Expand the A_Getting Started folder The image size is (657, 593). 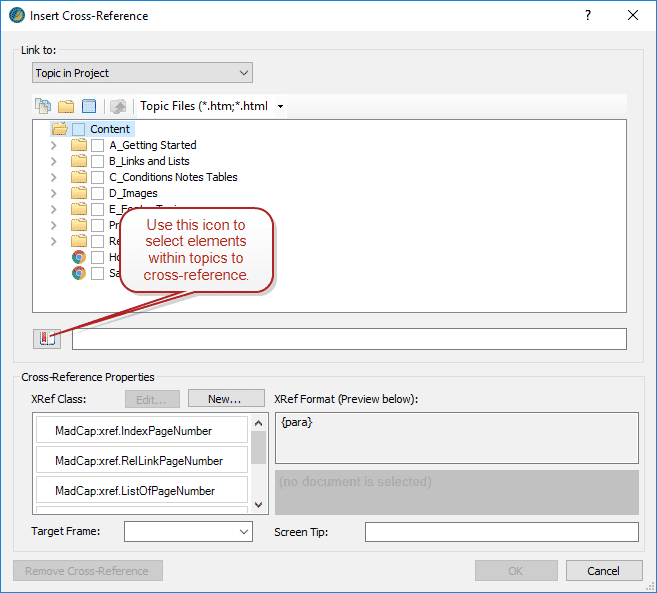[x=54, y=145]
